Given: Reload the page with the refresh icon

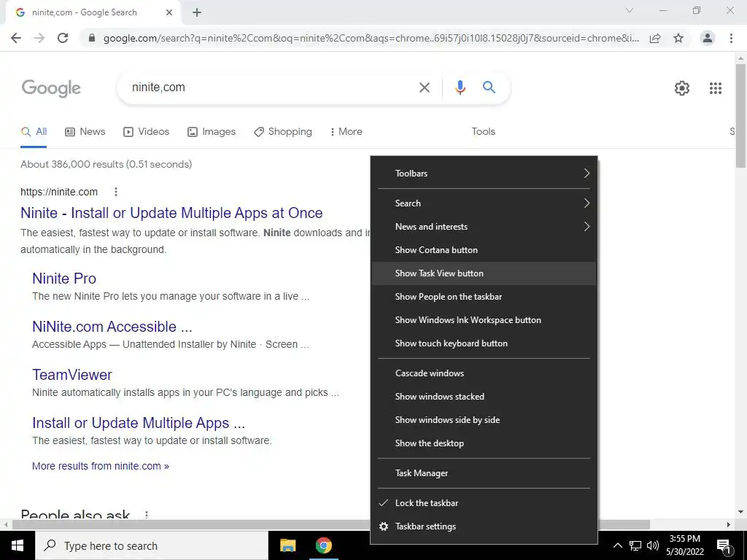Looking at the screenshot, I should pos(63,38).
